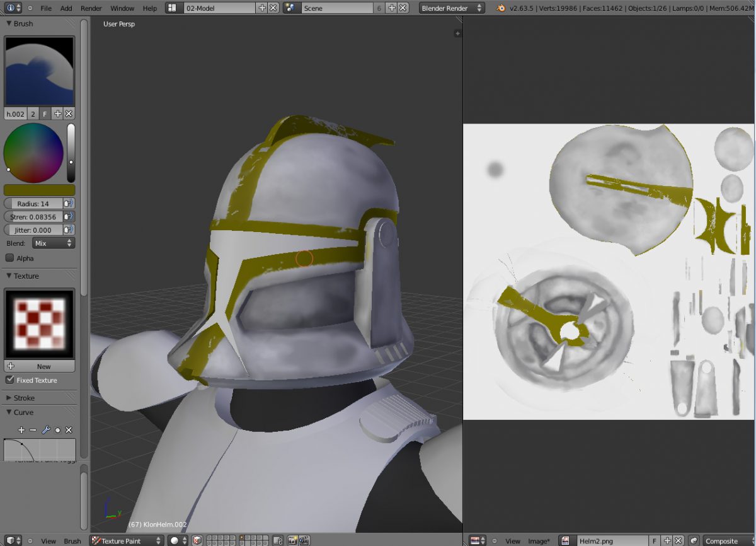Open the Blend mode Mix dropdown
This screenshot has height=546, width=756.
53,243
